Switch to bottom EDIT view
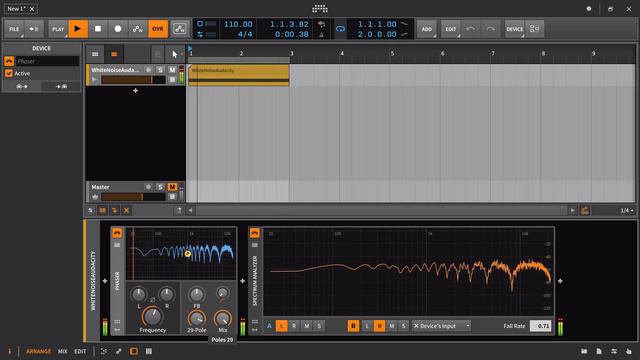The height and width of the screenshot is (360, 640). click(80, 351)
